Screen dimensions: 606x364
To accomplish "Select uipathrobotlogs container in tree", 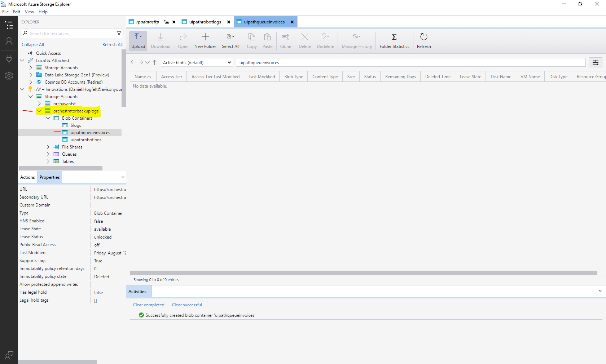I will coord(86,139).
